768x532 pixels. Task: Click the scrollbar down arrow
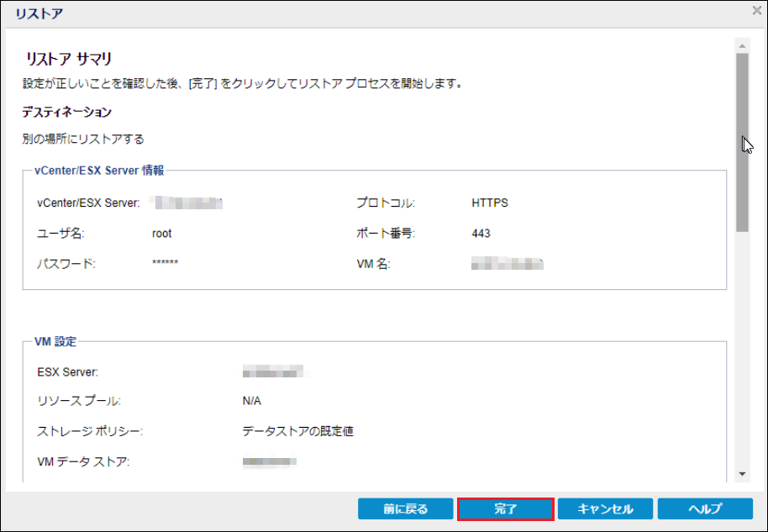tap(742, 474)
